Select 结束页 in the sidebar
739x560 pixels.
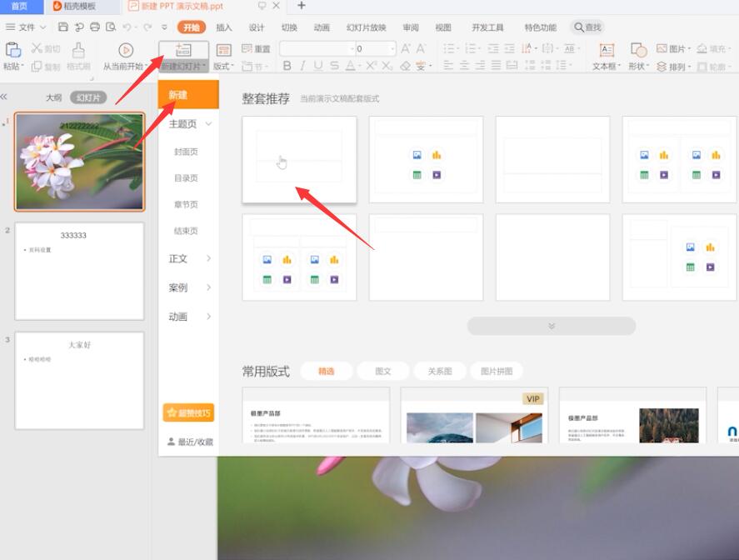pyautogui.click(x=186, y=231)
